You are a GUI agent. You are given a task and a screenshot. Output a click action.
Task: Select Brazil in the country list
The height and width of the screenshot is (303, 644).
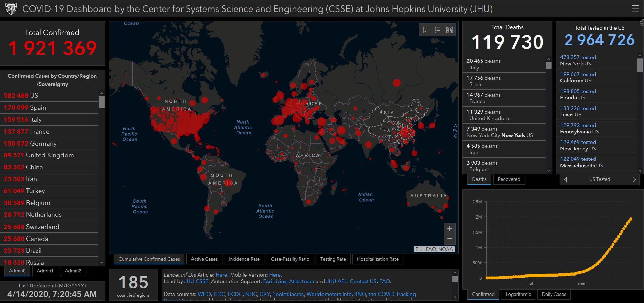[x=49, y=251]
